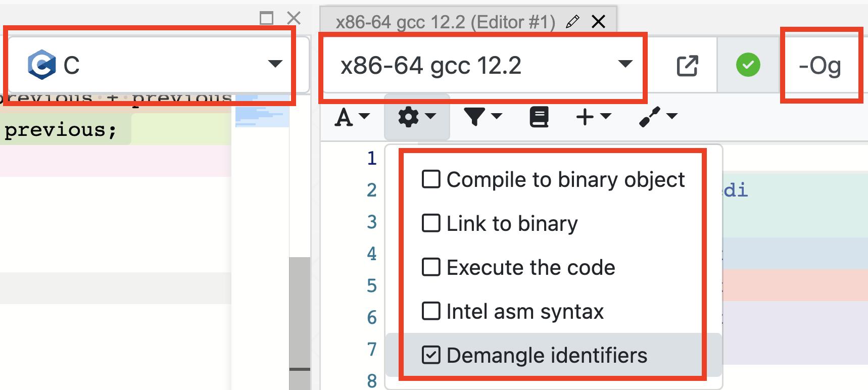Image resolution: width=868 pixels, height=390 pixels.
Task: Open the output filter funnel menu
Action: (x=483, y=117)
